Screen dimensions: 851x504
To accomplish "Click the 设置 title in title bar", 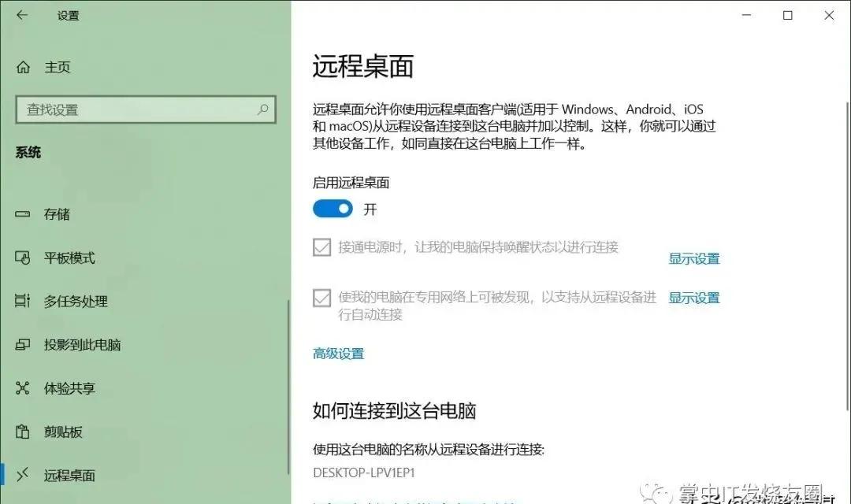I will pyautogui.click(x=69, y=15).
